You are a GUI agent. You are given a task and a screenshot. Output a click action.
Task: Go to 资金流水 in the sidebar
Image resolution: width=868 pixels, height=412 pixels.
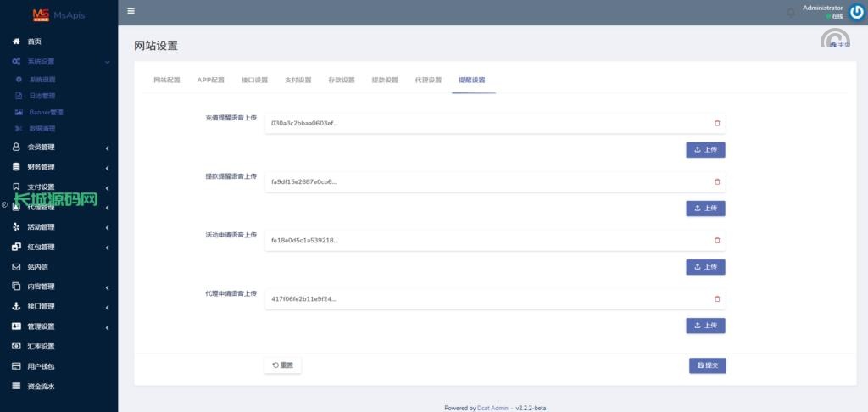[41, 387]
